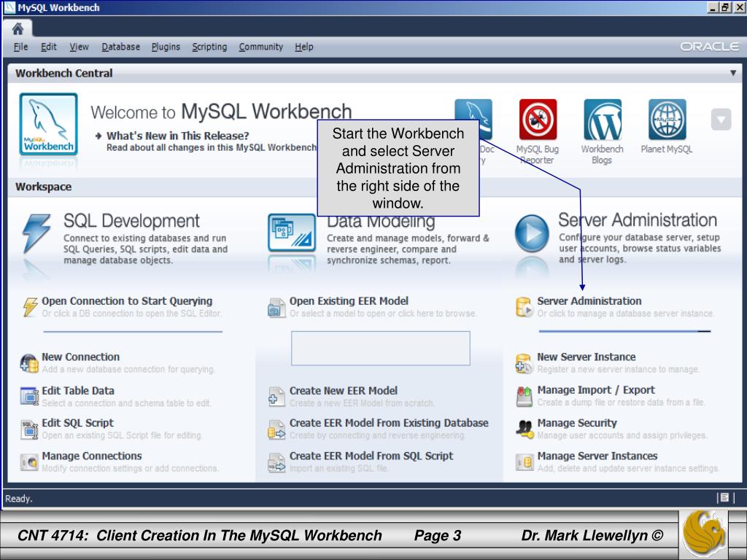747x560 pixels.
Task: Click the MySQL Workbench title bar icon
Action: 9,7
